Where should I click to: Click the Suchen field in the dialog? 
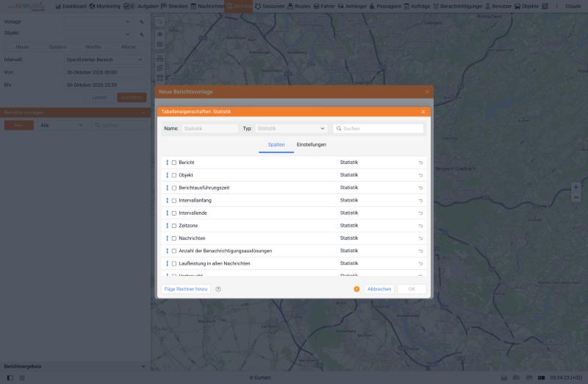pos(378,129)
